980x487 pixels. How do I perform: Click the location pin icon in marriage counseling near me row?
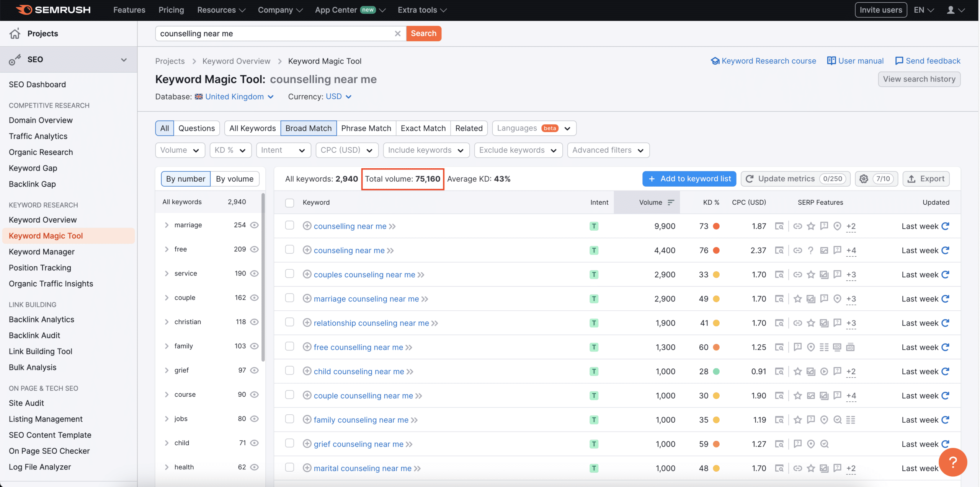837,299
